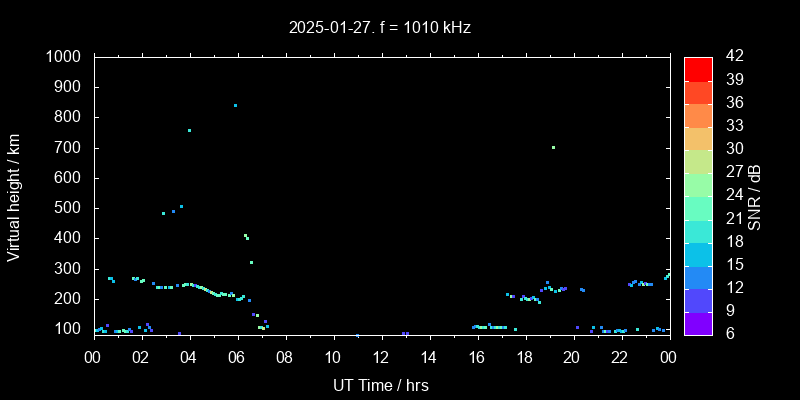Click the isolated data point near 840 km
The height and width of the screenshot is (400, 800).
(x=235, y=105)
